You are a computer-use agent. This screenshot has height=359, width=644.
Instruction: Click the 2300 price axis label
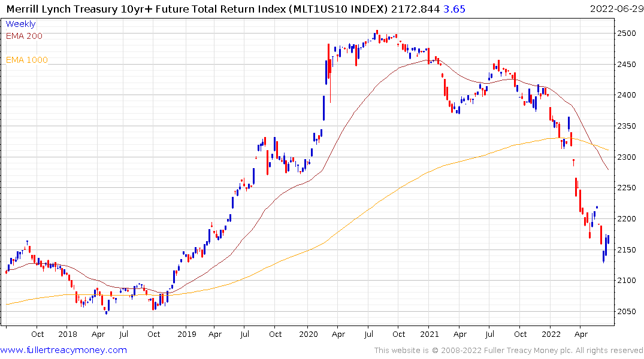(x=627, y=157)
